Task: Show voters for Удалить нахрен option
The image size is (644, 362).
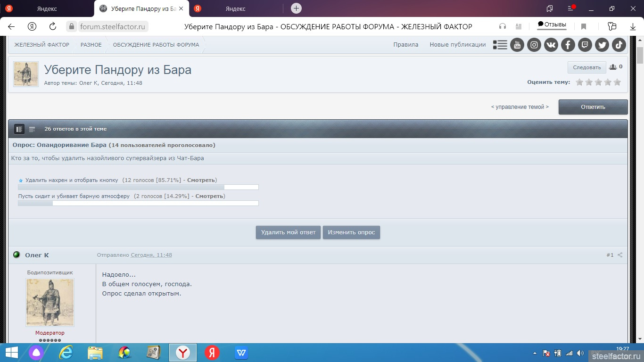Action: [x=201, y=180]
